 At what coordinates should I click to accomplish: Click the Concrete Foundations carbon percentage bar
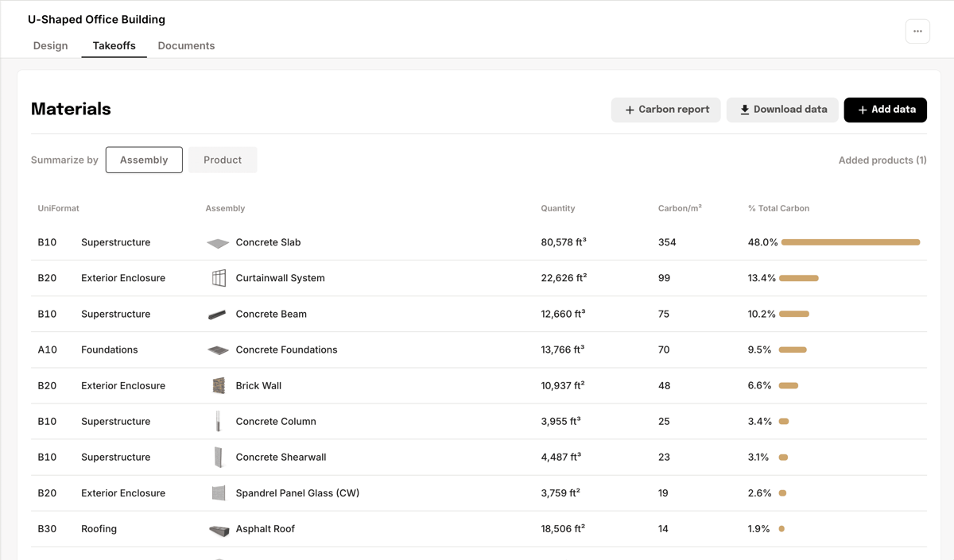click(x=793, y=350)
